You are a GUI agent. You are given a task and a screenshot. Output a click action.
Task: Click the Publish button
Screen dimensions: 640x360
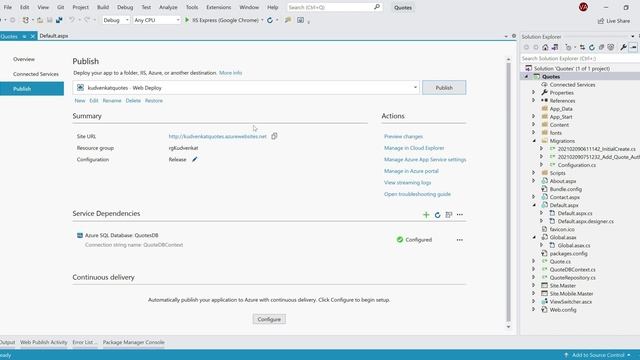coord(444,88)
